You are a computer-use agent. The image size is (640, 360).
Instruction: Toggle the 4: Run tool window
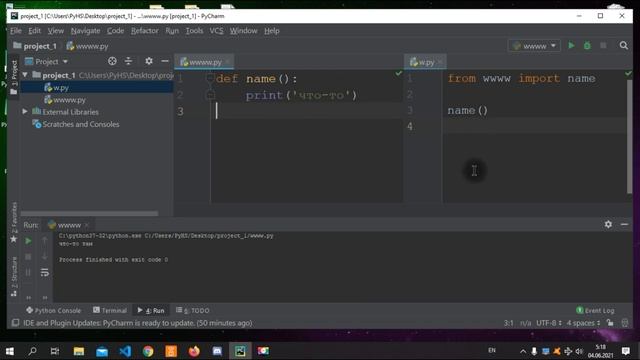click(x=151, y=310)
